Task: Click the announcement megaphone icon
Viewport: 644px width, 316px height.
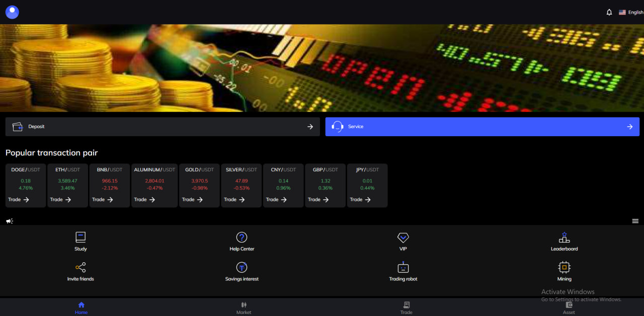Action: pyautogui.click(x=10, y=221)
